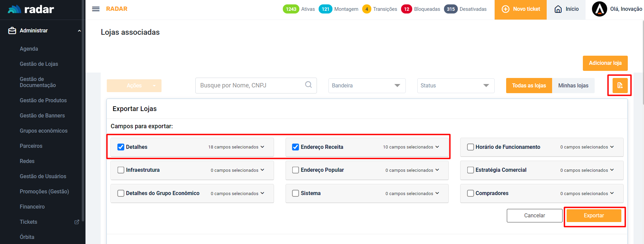
Task: Open Gestão de Lojas in sidebar
Action: coord(39,64)
